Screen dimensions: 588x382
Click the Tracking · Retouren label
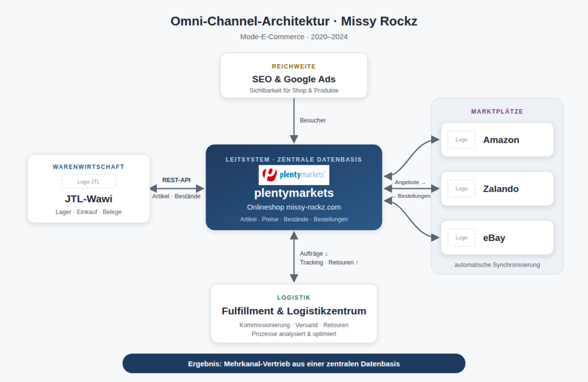(x=329, y=263)
